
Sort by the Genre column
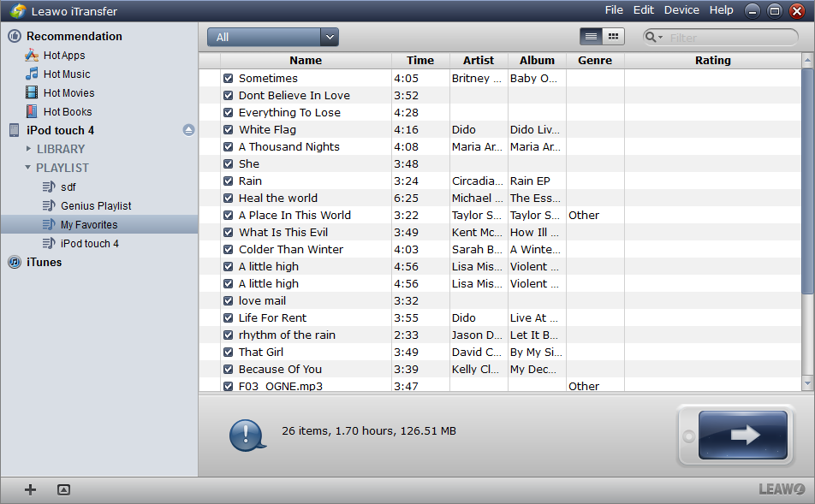coord(595,60)
